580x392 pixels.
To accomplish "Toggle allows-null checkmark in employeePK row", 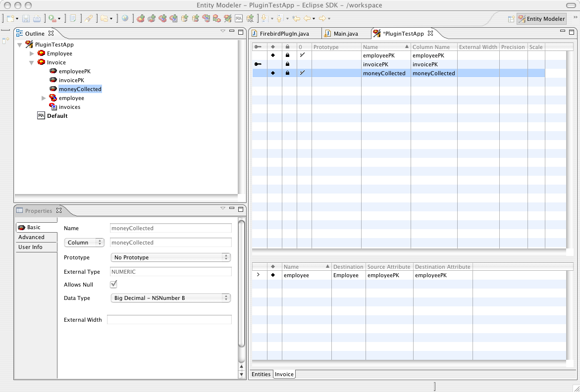I will click(302, 55).
